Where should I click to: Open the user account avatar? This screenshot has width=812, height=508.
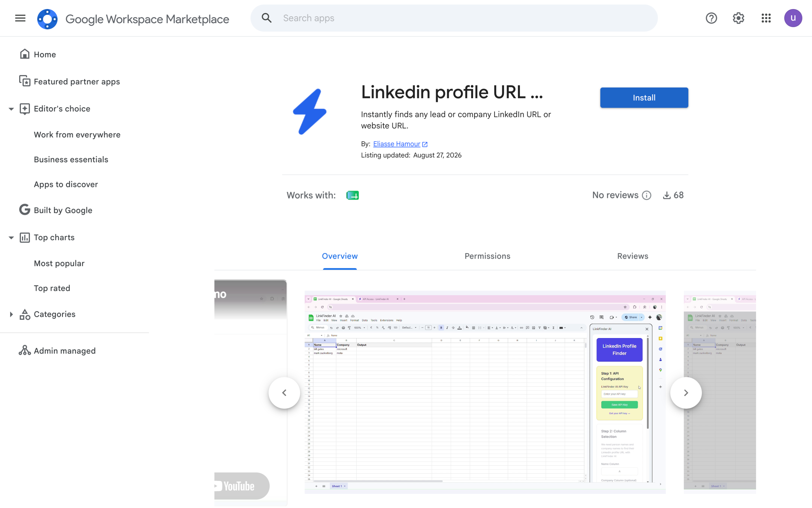coord(793,18)
